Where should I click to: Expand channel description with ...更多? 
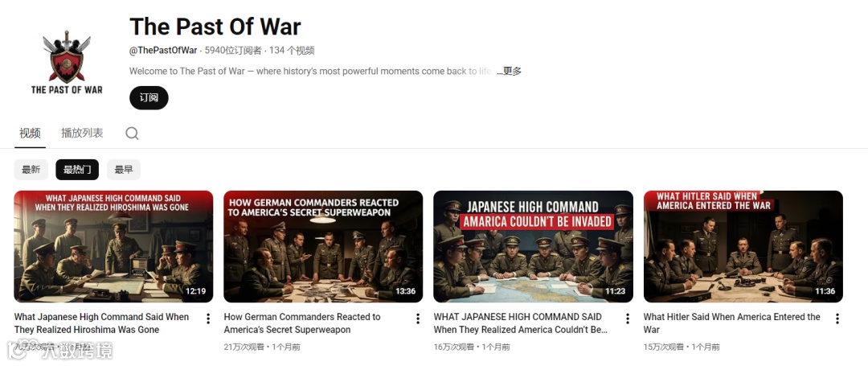509,71
